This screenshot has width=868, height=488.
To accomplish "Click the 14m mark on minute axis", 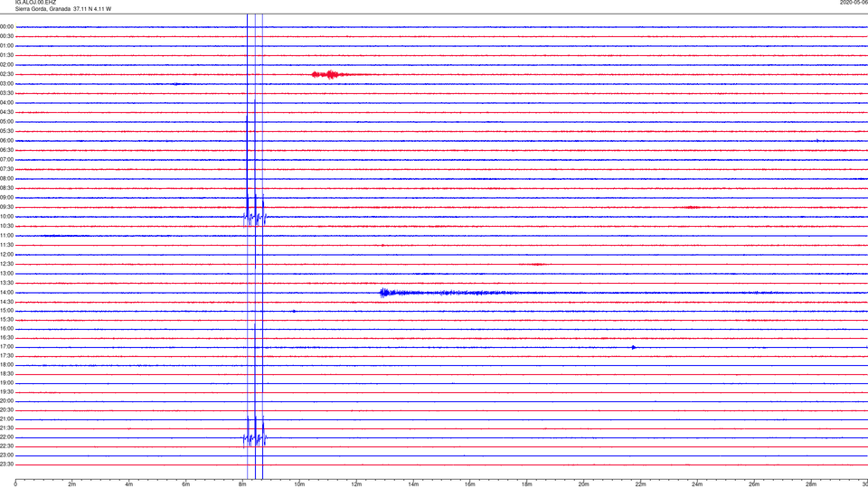I will (413, 484).
